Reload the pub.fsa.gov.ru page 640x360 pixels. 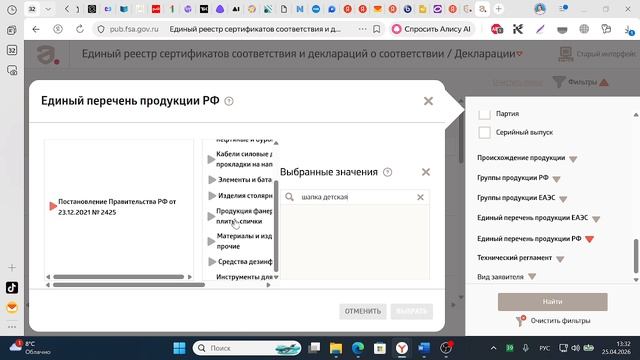(80, 29)
